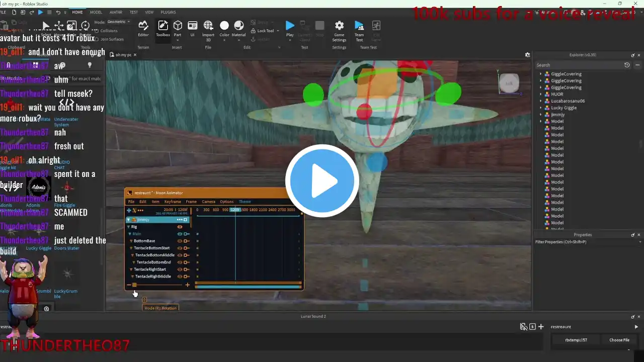The height and width of the screenshot is (362, 644).
Task: Toggle visibility eye for Rig
Action: 180,227
